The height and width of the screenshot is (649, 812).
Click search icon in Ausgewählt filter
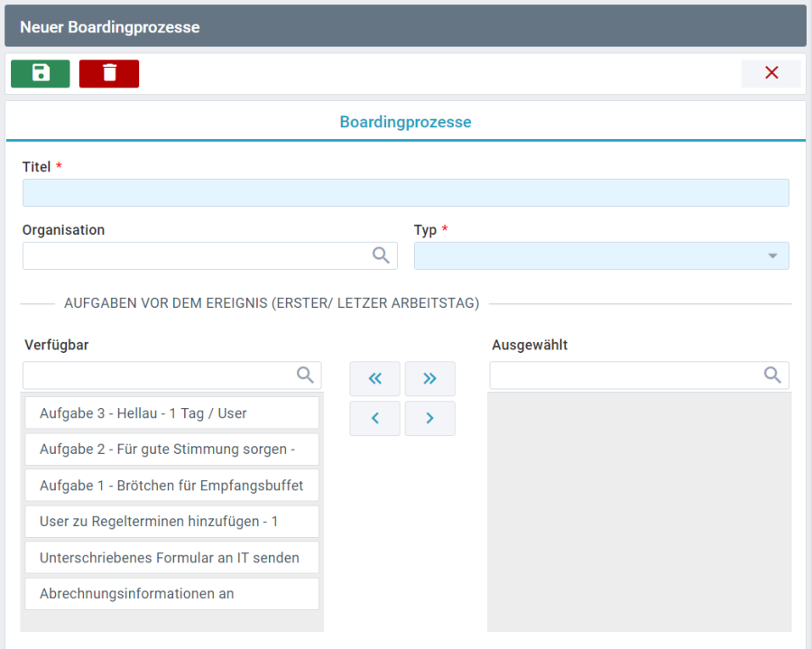[x=773, y=375]
